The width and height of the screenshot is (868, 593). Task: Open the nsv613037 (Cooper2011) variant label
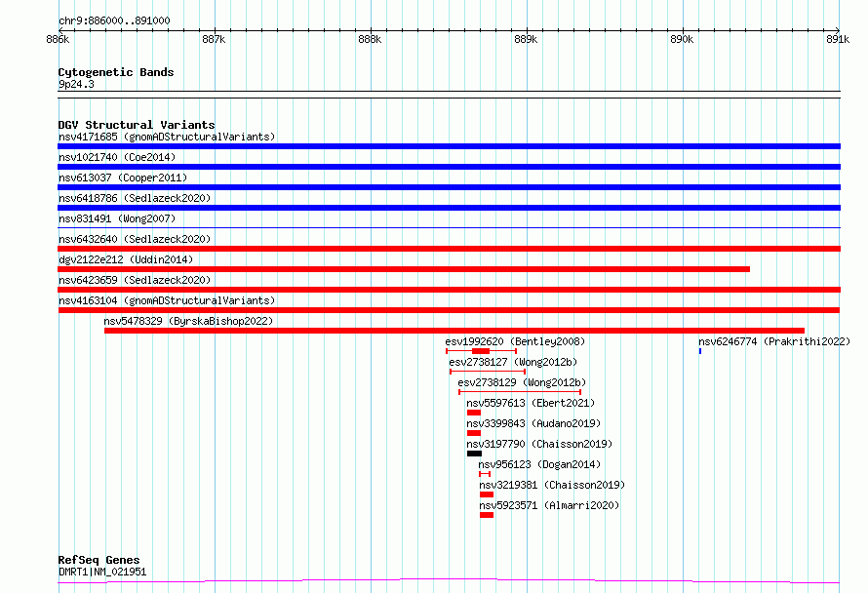[x=123, y=178]
